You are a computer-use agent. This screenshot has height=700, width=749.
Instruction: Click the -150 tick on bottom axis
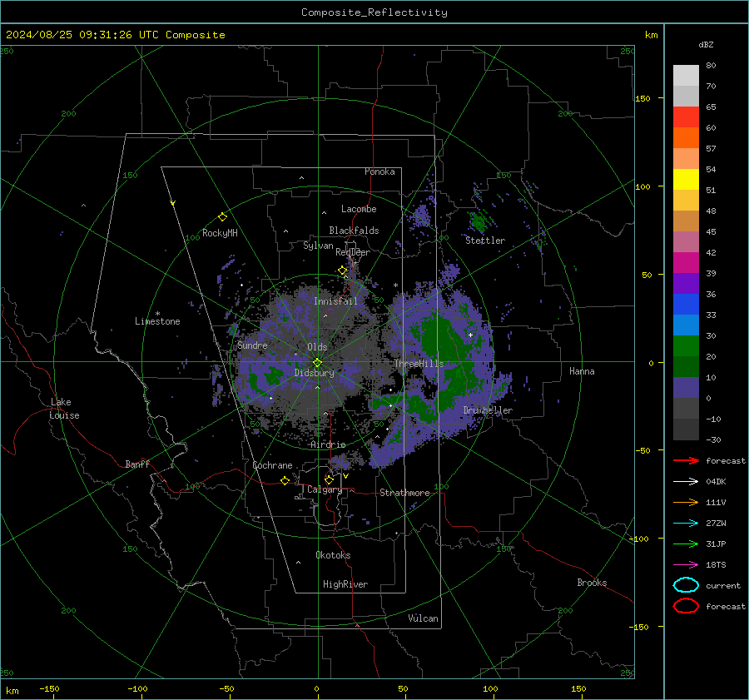(49, 688)
